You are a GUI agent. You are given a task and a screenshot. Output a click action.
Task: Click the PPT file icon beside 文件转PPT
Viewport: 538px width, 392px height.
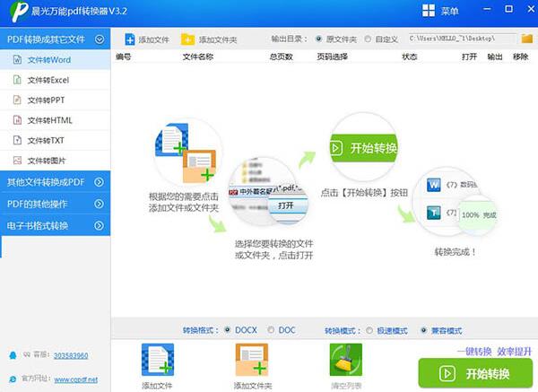17,100
